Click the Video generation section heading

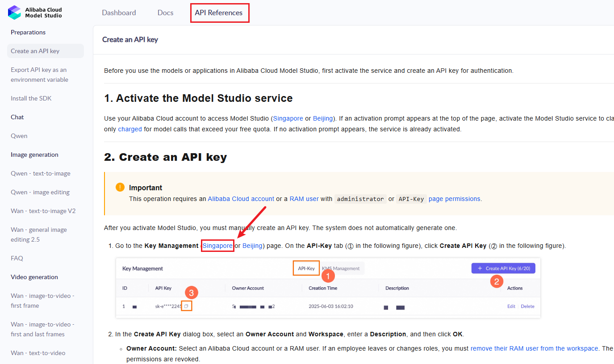34,277
